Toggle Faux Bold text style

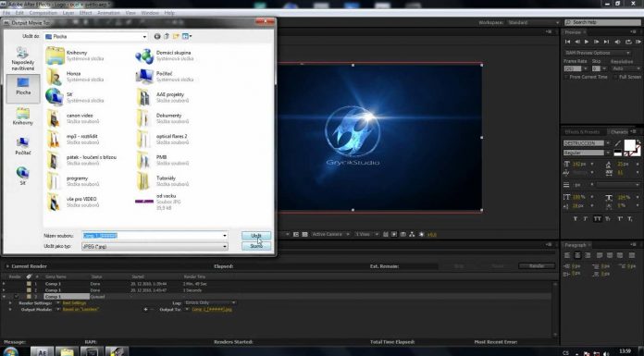pos(575,219)
